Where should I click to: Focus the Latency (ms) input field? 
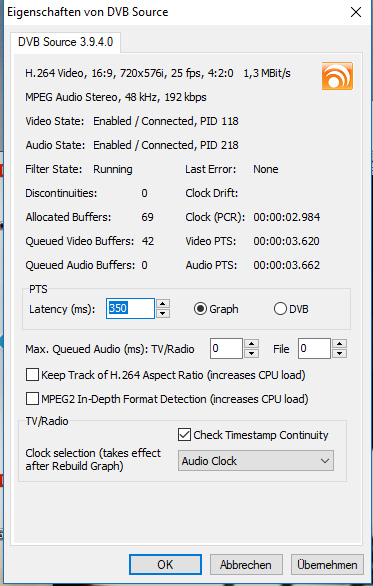coord(130,308)
